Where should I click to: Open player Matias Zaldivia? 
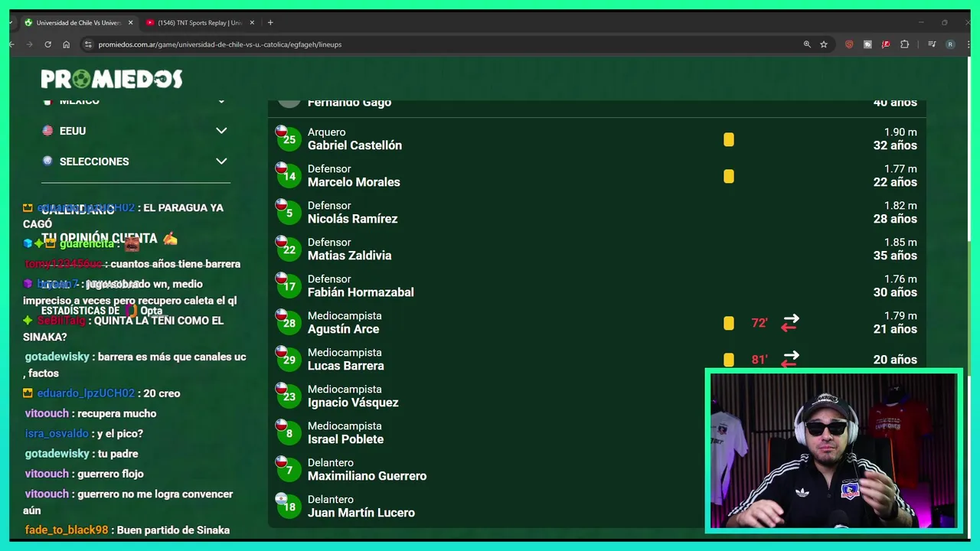[349, 256]
